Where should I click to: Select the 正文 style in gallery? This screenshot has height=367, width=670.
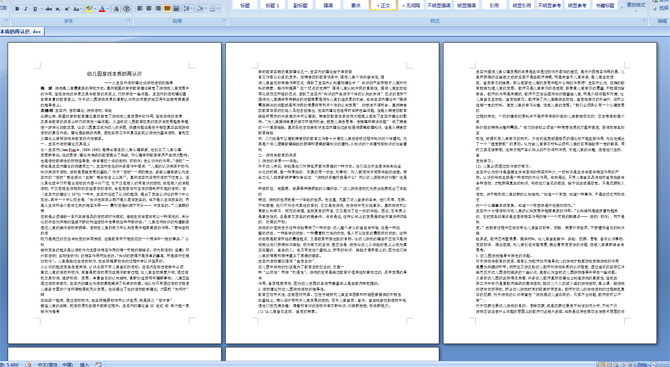coord(383,5)
